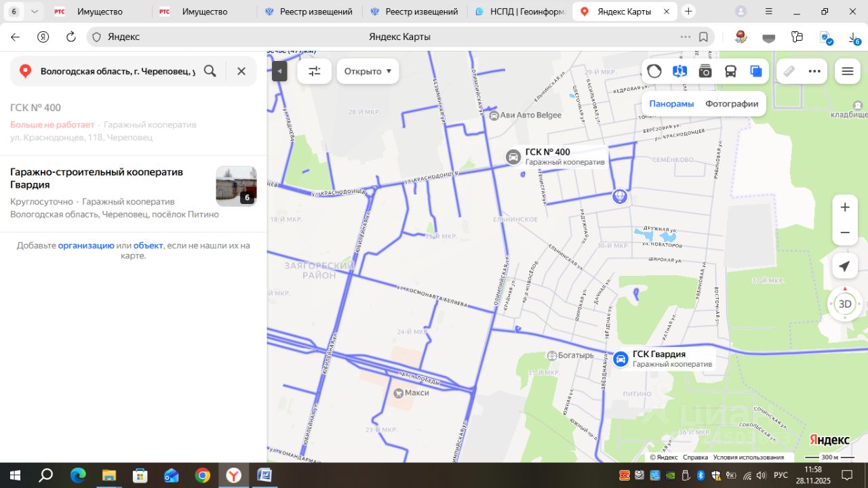Open the volume control in system tray

[x=762, y=475]
